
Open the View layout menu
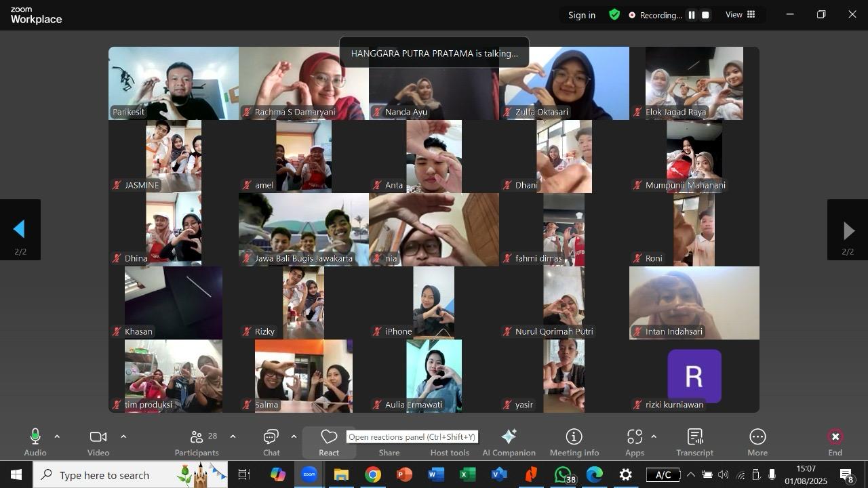741,15
